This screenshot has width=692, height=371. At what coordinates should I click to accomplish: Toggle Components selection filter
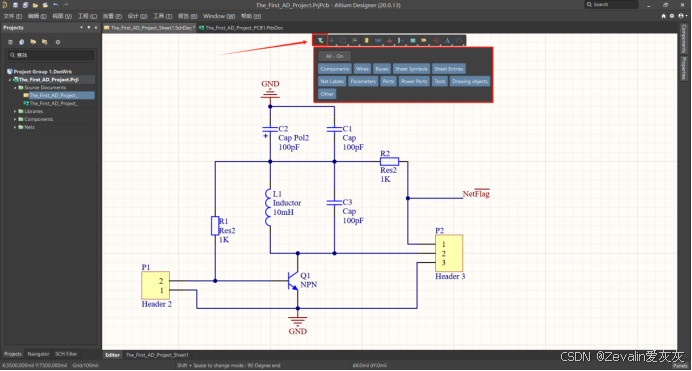335,69
